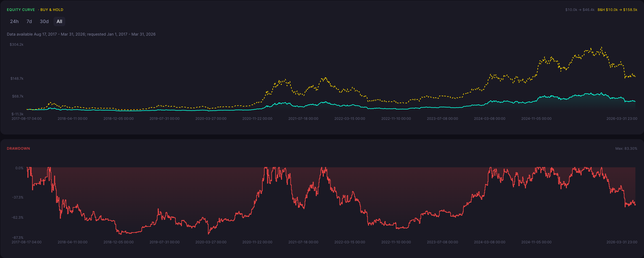Click drawdown chart date 2022-11-10 00:00
This screenshot has height=258, width=644.
tap(396, 242)
